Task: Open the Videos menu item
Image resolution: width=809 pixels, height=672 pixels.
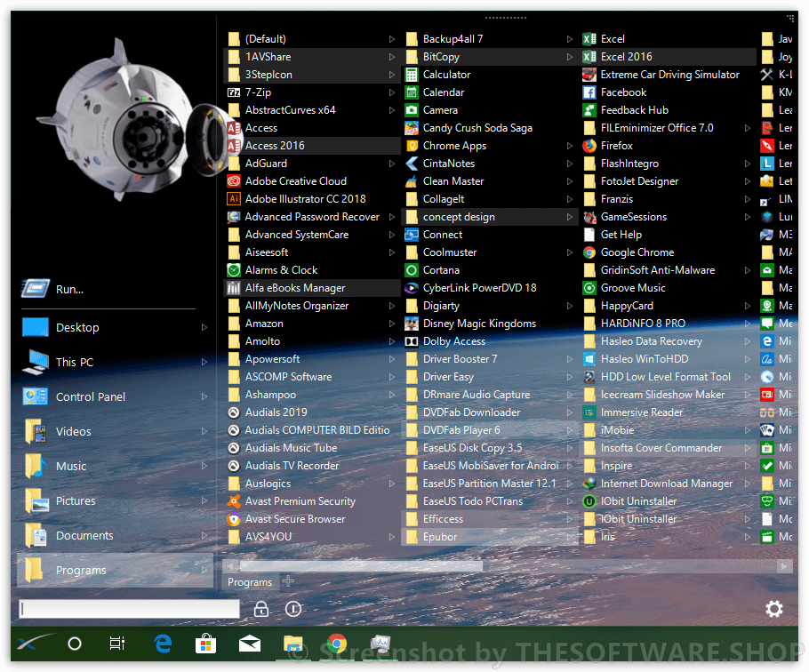Action: point(115,432)
